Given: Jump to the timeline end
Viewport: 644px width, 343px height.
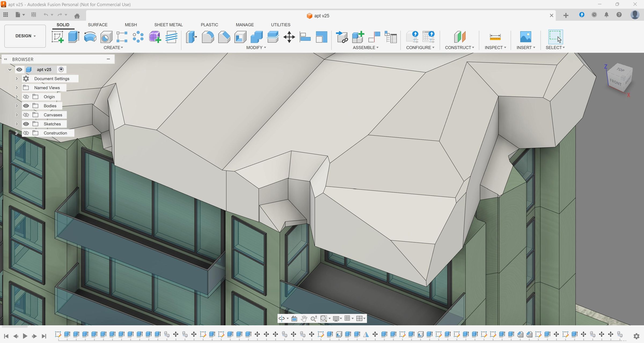Looking at the screenshot, I should tap(44, 336).
